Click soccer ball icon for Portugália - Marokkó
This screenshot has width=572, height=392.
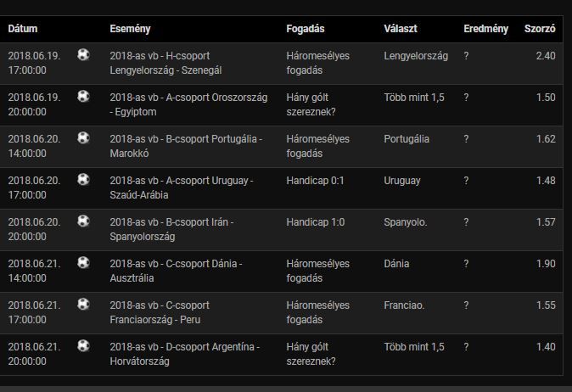[x=83, y=137]
